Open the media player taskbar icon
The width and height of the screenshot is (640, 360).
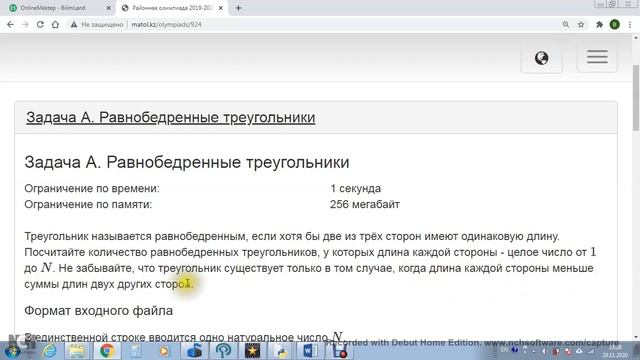(164, 351)
